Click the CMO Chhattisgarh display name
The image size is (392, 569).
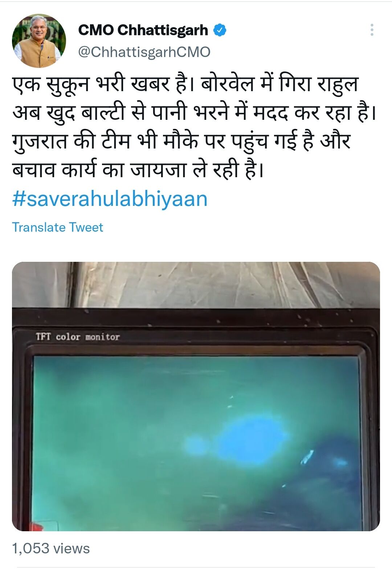(x=143, y=30)
